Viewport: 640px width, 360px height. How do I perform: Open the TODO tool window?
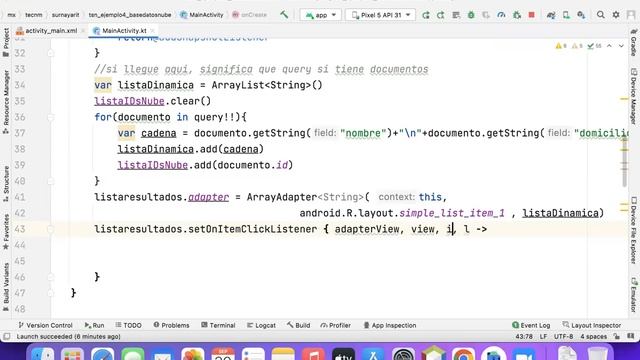coord(128,325)
